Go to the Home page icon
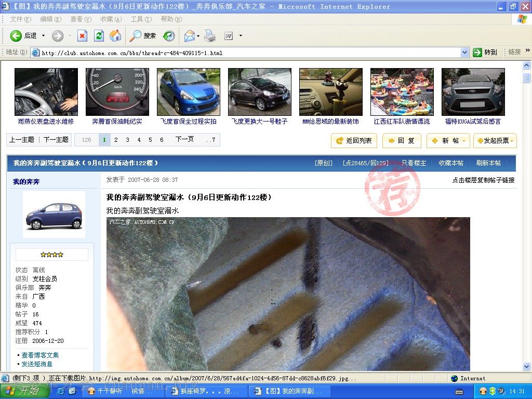Screen dimensions: 532x399 (x=115, y=36)
